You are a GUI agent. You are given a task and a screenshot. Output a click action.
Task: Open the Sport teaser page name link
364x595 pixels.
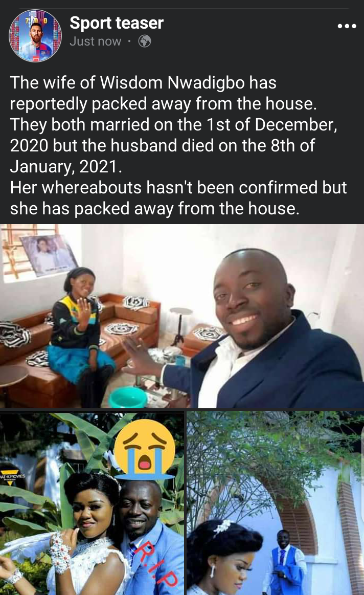[x=117, y=23]
